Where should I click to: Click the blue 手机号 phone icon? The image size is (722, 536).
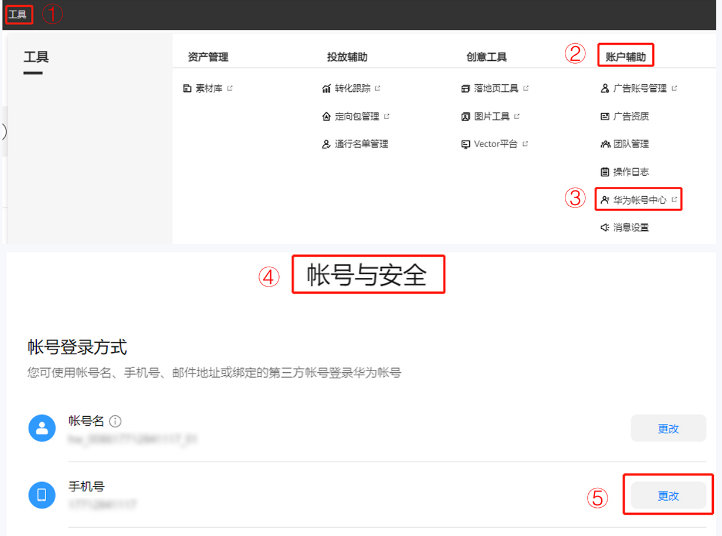coord(42,495)
